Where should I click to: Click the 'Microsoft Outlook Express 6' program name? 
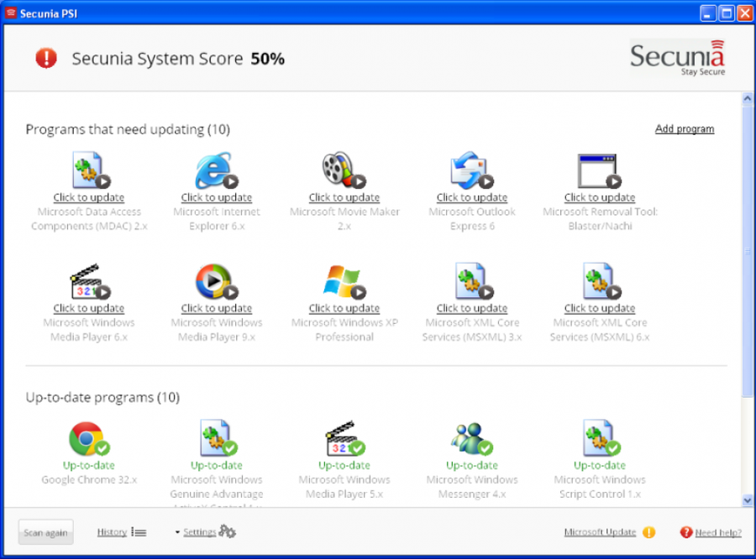click(x=472, y=219)
